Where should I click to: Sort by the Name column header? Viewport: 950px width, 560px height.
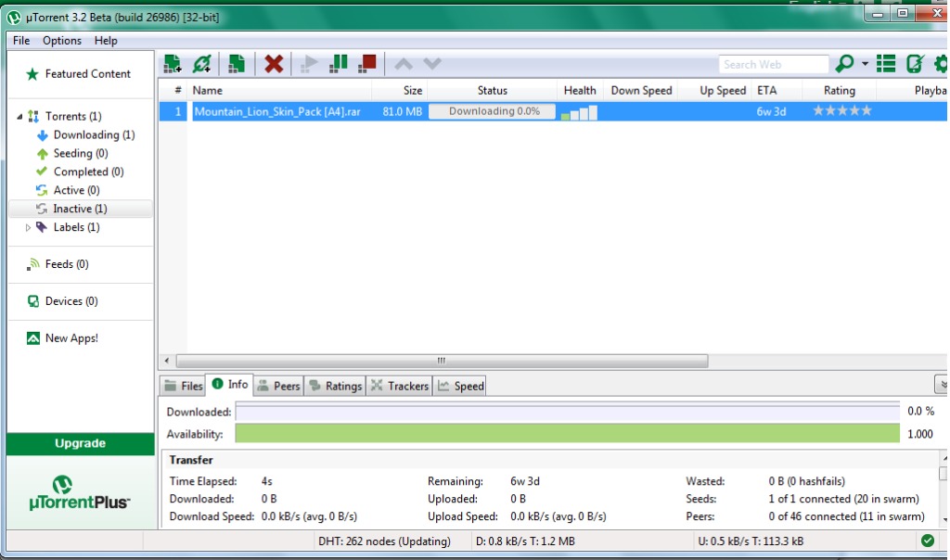280,90
